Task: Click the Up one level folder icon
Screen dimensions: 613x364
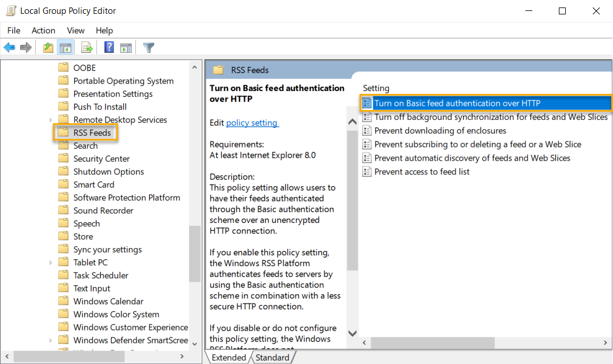Action: [48, 47]
